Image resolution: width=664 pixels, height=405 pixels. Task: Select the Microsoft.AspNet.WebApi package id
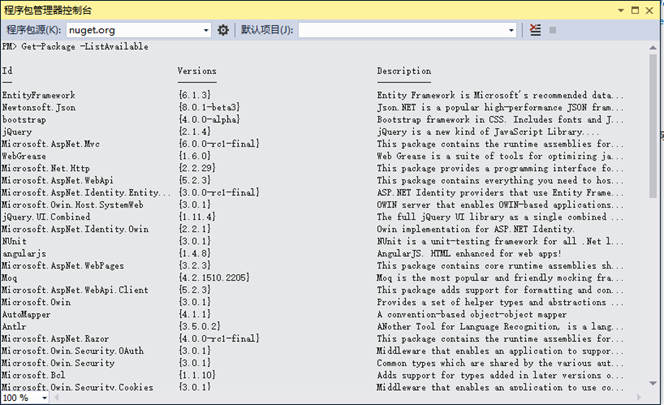(58, 181)
